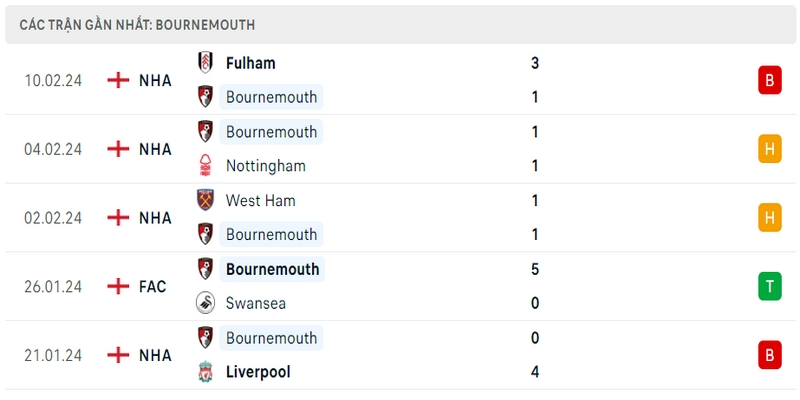Image resolution: width=800 pixels, height=400 pixels.
Task: Click red B badge for Fulham match
Action: [769, 80]
